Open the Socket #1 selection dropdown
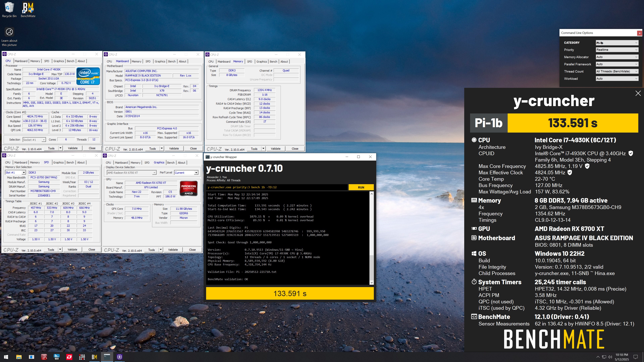The image size is (644, 362). pyautogui.click(x=34, y=140)
